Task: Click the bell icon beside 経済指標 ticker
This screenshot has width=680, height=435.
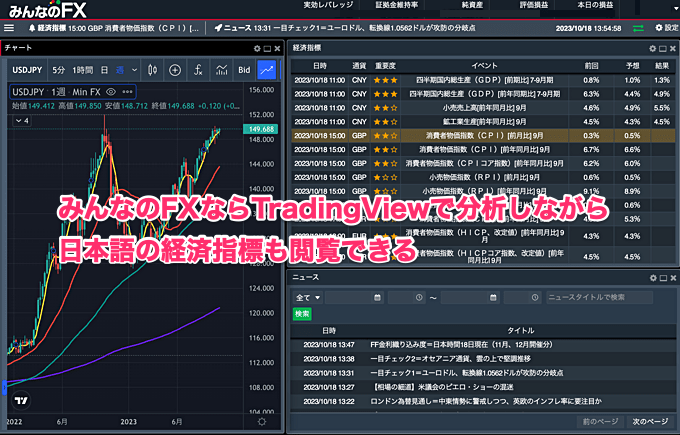Action: point(32,28)
